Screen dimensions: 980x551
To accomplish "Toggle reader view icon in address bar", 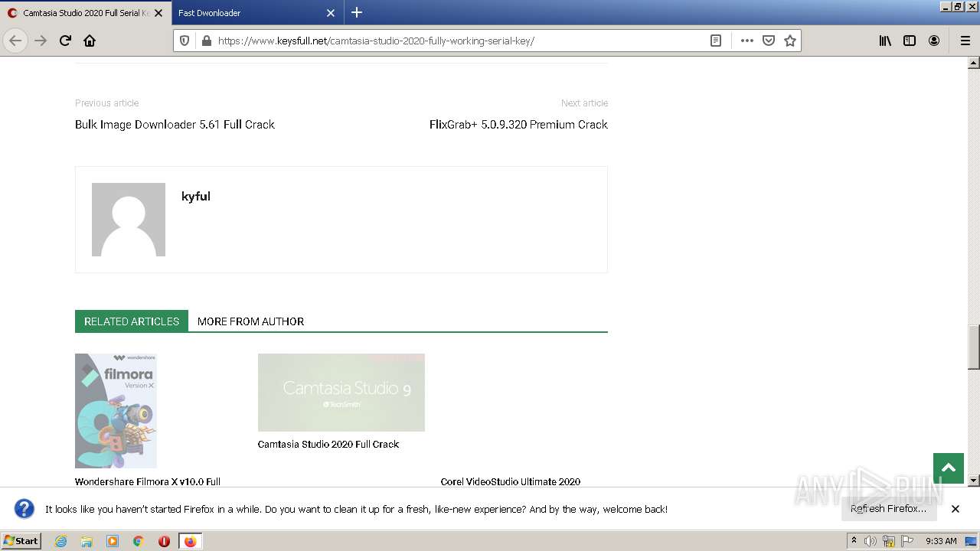I will pyautogui.click(x=716, y=41).
